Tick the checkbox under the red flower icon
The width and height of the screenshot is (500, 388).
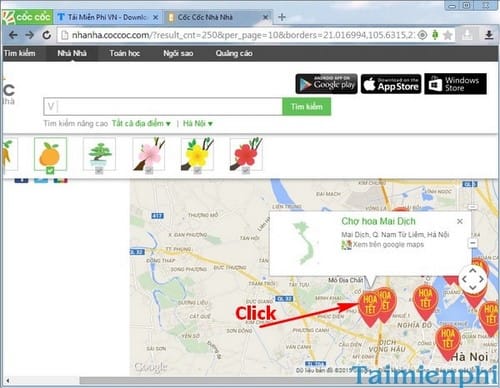pos(246,171)
